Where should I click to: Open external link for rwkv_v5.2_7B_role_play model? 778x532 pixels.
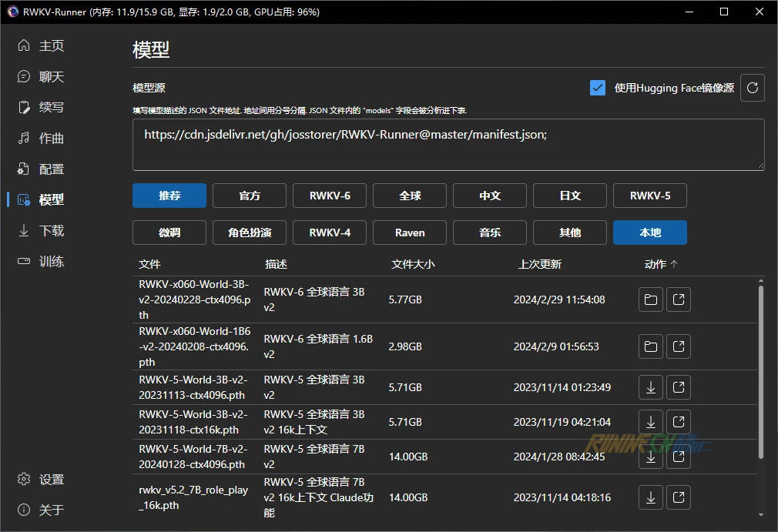click(x=678, y=497)
